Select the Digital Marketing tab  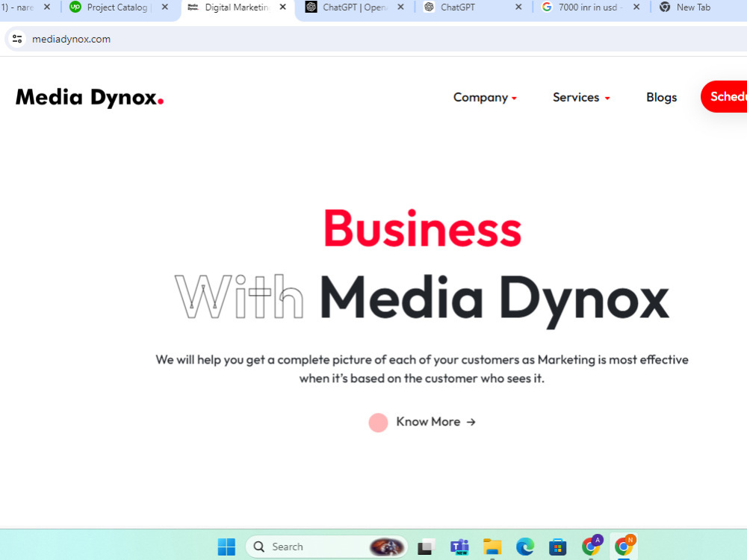point(237,7)
